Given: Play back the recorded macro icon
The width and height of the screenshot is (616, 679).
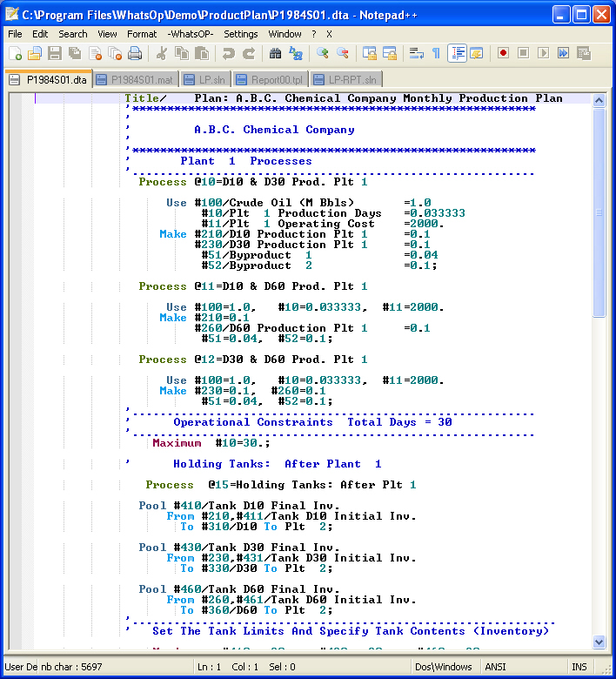Looking at the screenshot, I should 543,54.
